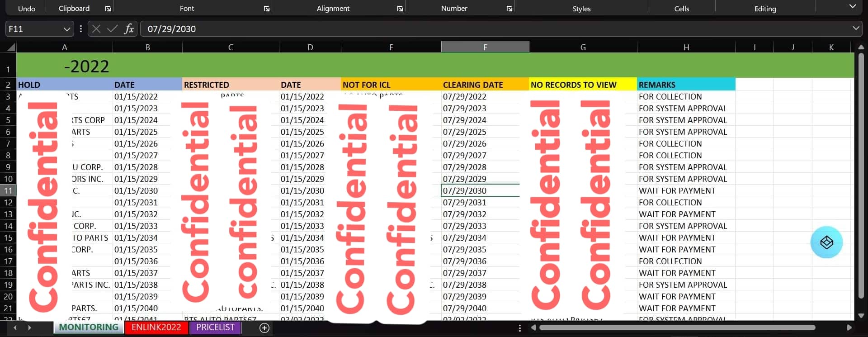Open the Alignment settings dialog launcher
This screenshot has height=337, width=868.
pos(400,9)
